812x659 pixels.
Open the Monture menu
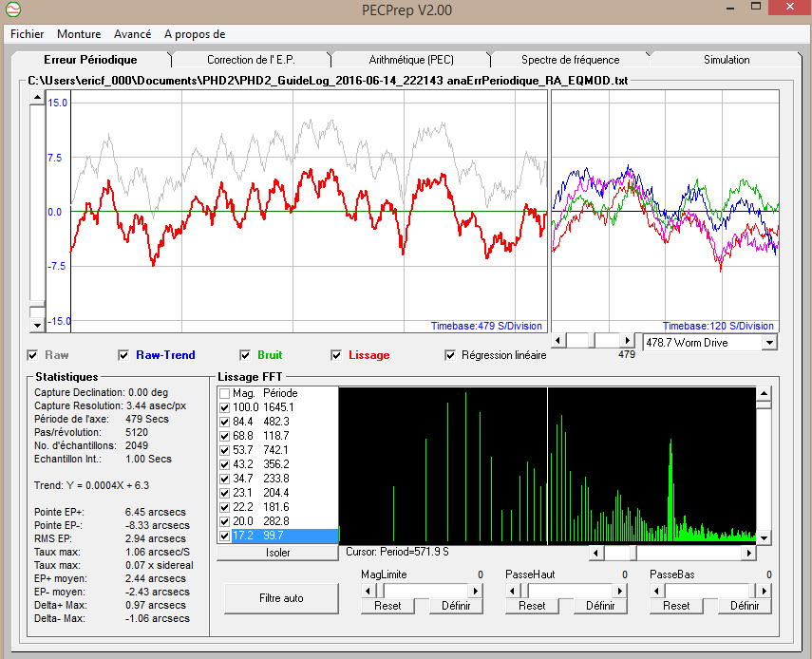(79, 34)
